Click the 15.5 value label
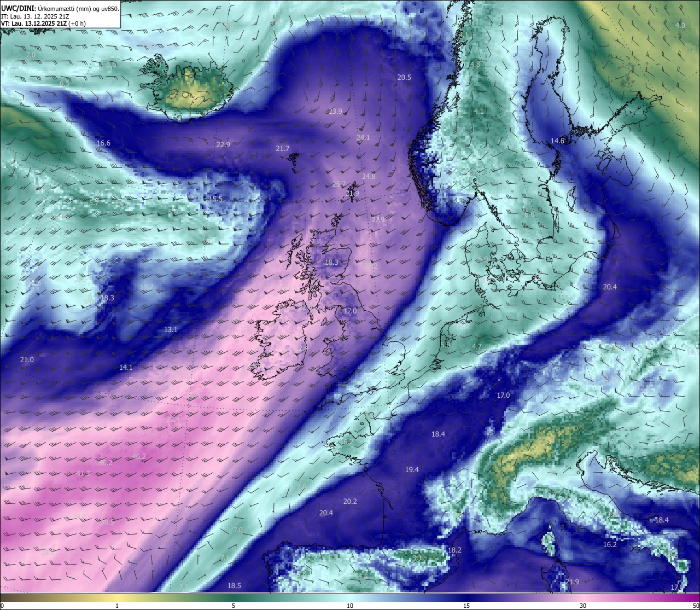The width and height of the screenshot is (700, 610). 215,199
